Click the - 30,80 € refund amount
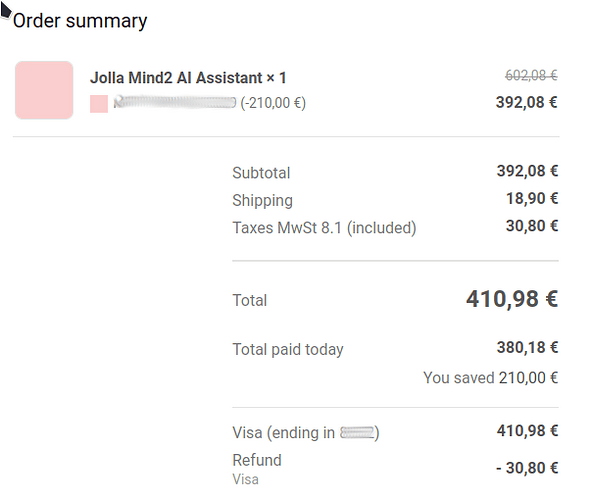The width and height of the screenshot is (591, 500). (527, 468)
